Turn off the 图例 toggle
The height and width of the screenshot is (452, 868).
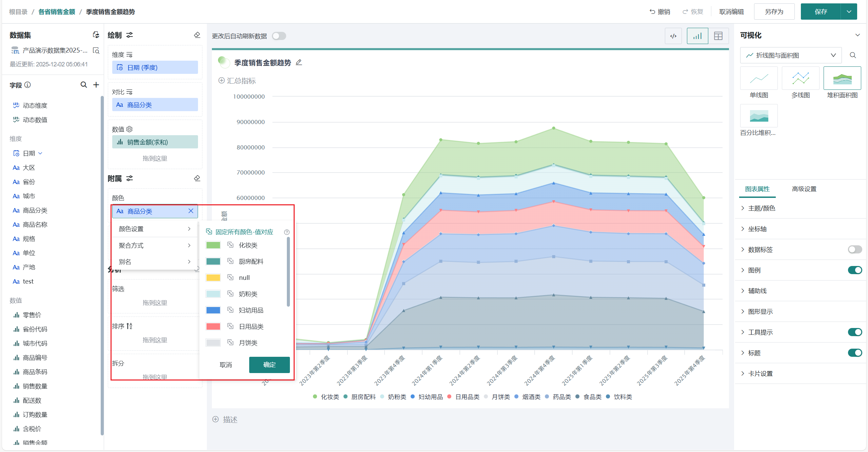(x=854, y=270)
